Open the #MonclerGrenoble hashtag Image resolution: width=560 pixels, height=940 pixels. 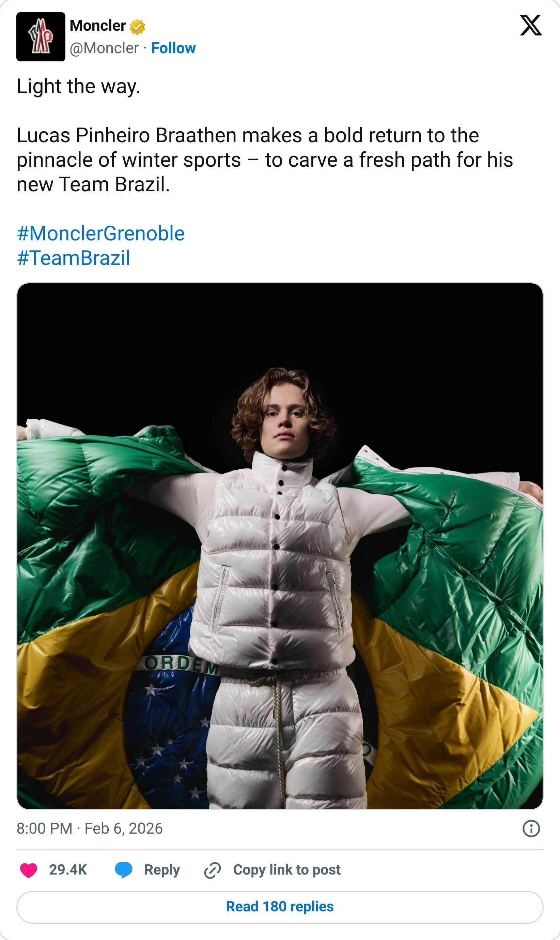click(101, 234)
